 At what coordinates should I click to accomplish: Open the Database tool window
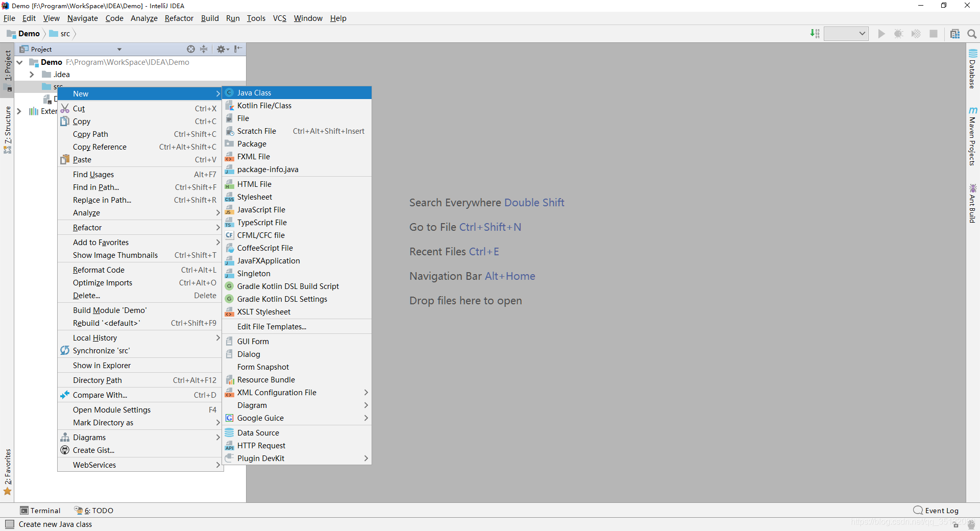pos(973,69)
